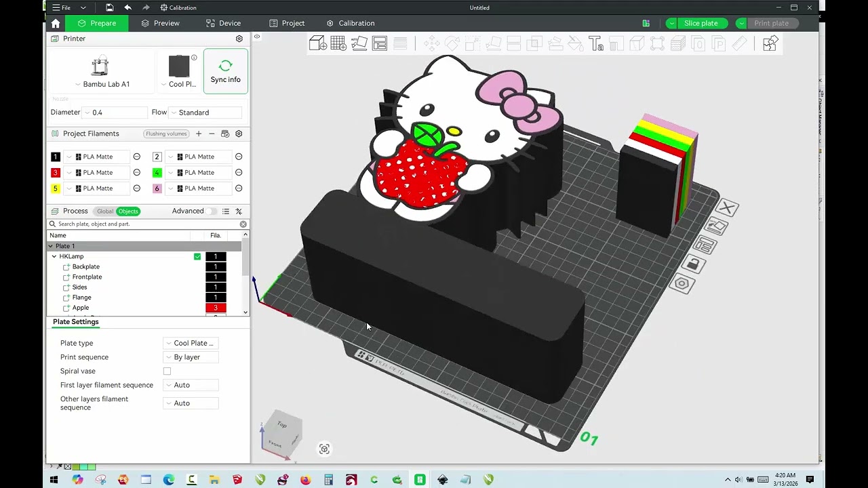Click filament 5 yellow color swatch
Image resolution: width=868 pixels, height=488 pixels.
(56, 188)
